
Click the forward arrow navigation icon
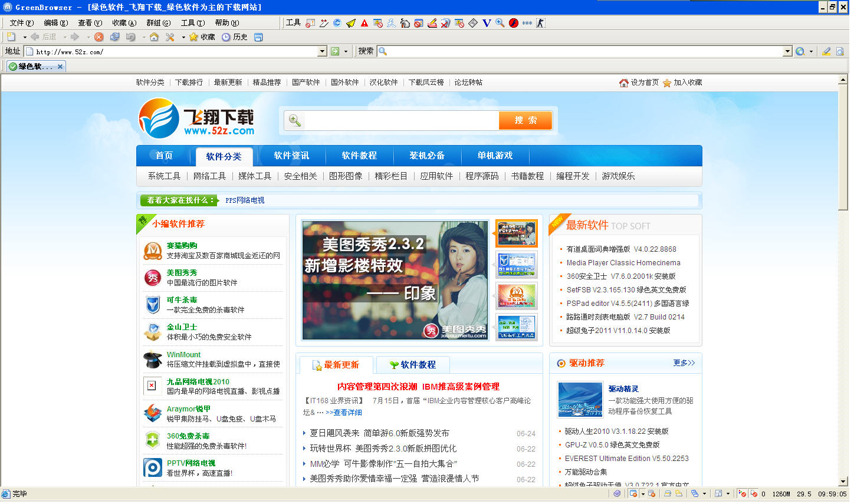coord(75,37)
